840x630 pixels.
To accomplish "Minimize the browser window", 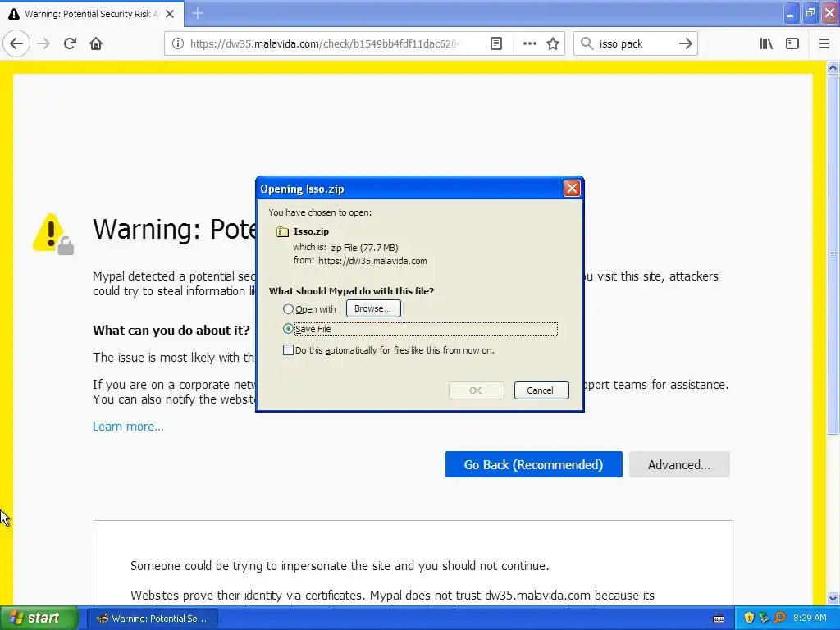I will 791,13.
